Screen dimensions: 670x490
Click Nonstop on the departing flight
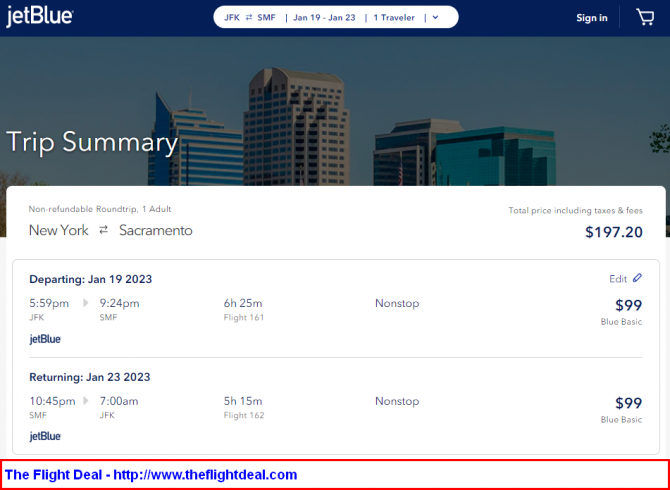[397, 303]
